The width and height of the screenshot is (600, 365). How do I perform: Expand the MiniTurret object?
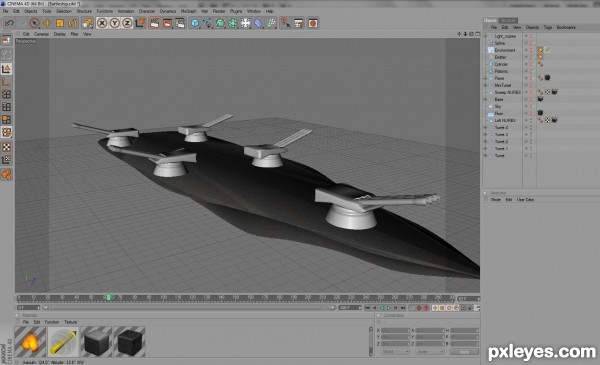click(x=486, y=85)
